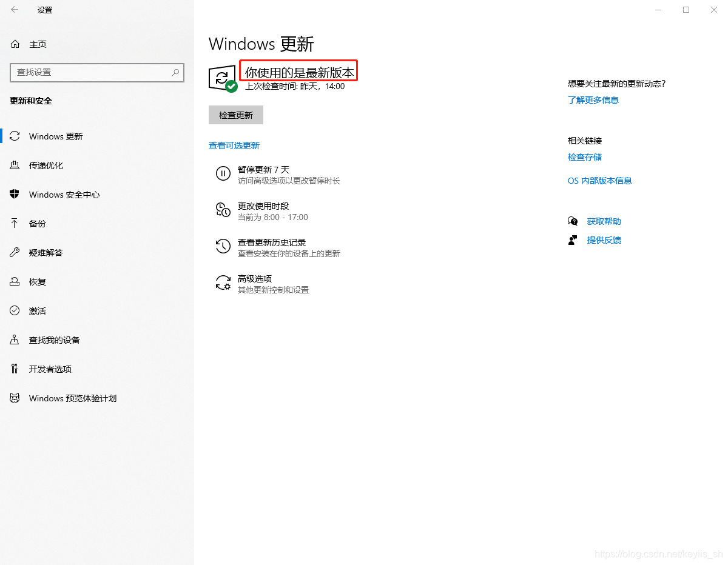The height and width of the screenshot is (565, 728).
Task: Open 更改使用时段 option
Action: pyautogui.click(x=263, y=206)
